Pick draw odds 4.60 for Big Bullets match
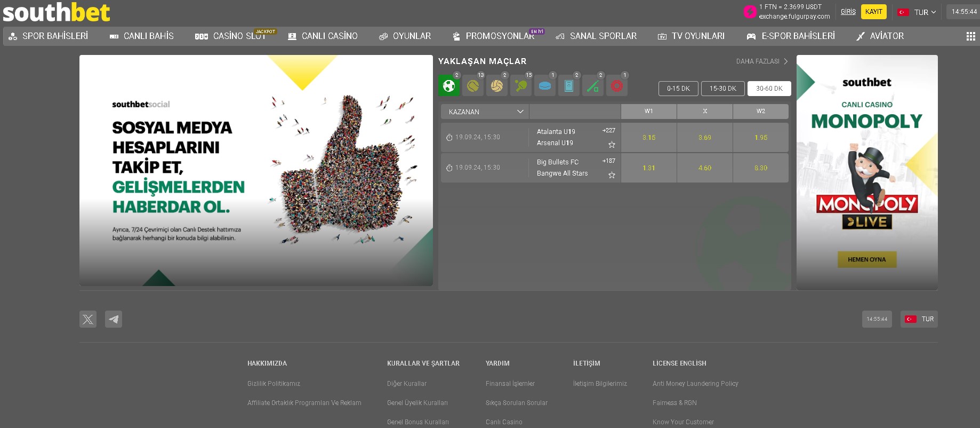980x428 pixels. 705,168
